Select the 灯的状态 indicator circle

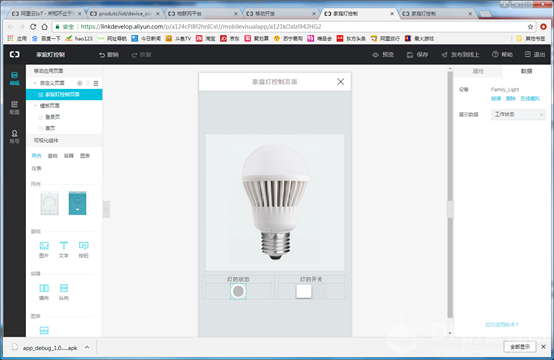(x=238, y=291)
